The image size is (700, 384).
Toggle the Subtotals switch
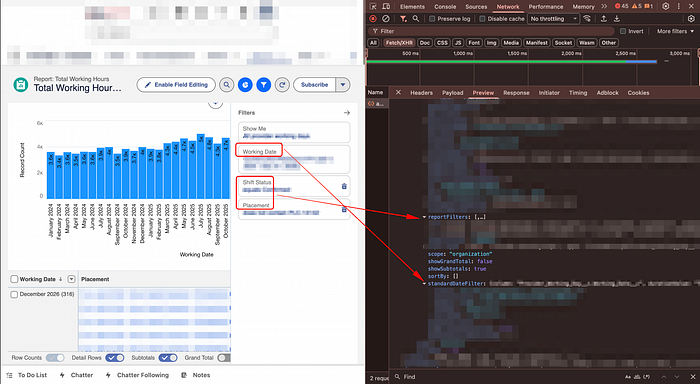pyautogui.click(x=168, y=358)
